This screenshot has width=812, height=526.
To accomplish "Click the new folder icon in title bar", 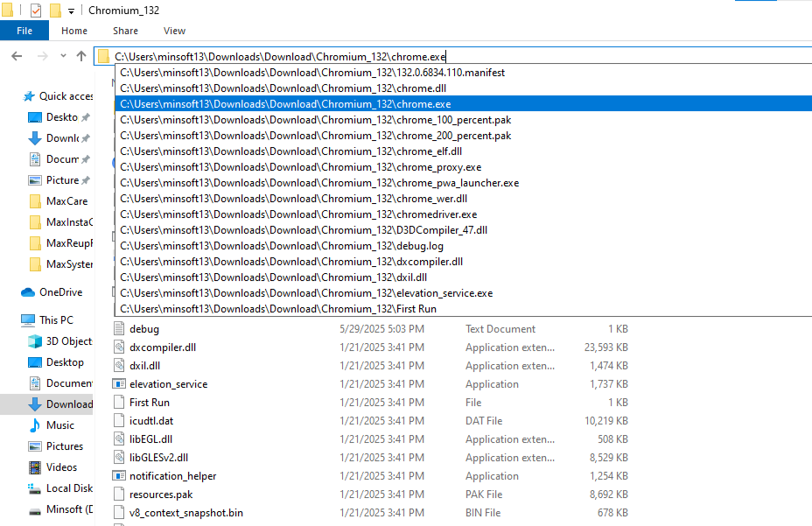I will tap(55, 10).
